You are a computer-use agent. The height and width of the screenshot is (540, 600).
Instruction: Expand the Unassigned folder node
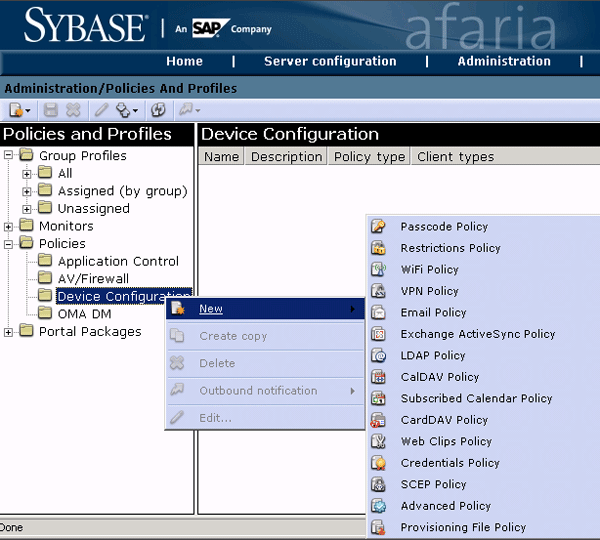(26, 209)
